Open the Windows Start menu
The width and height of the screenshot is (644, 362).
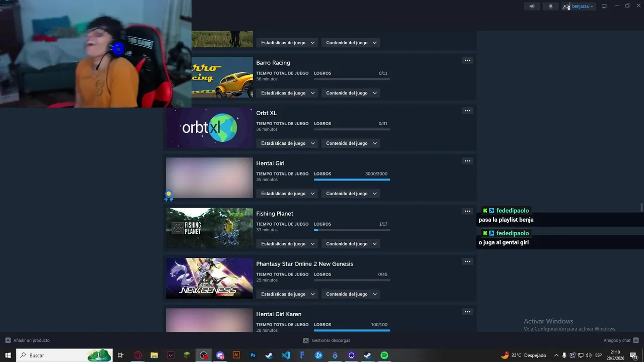(8, 355)
